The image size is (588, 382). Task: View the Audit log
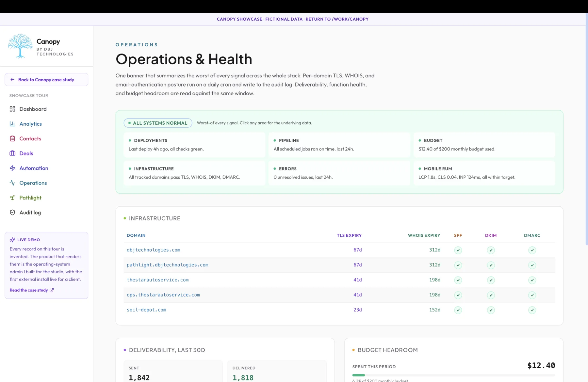pyautogui.click(x=46, y=213)
